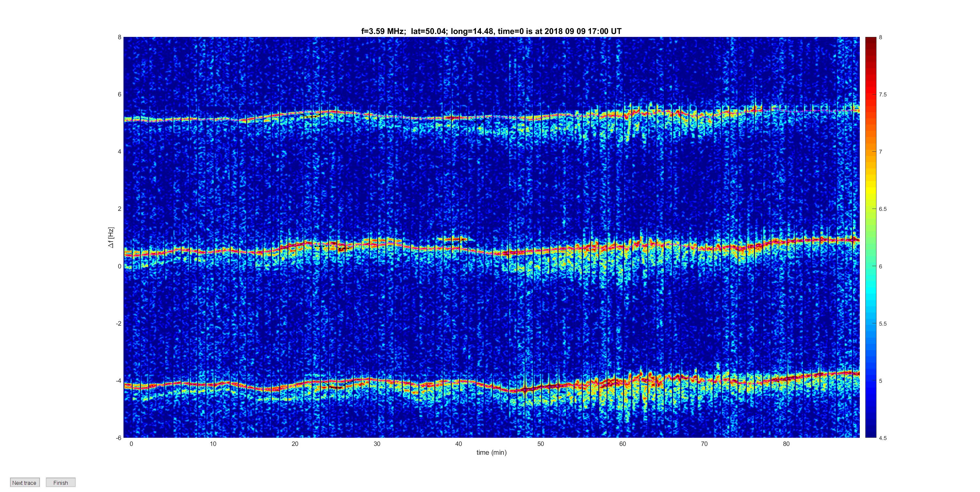This screenshot has width=980, height=492.
Task: Click the y-axis tick label 6
Action: [x=120, y=94]
